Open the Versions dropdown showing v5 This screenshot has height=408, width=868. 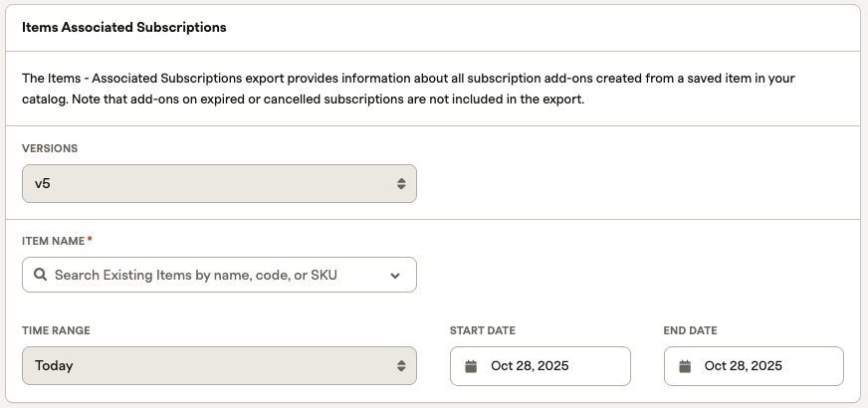pyautogui.click(x=219, y=184)
